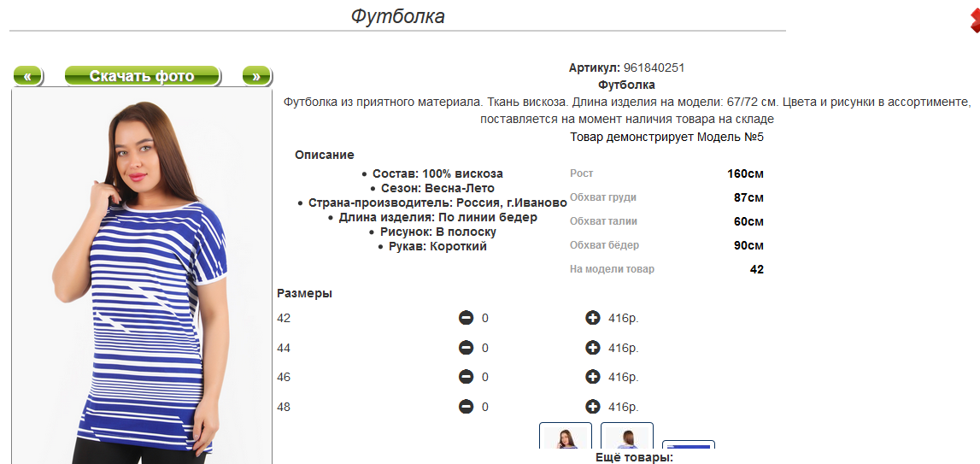Click the quantity value for size 48
The width and height of the screenshot is (980, 464).
(485, 407)
